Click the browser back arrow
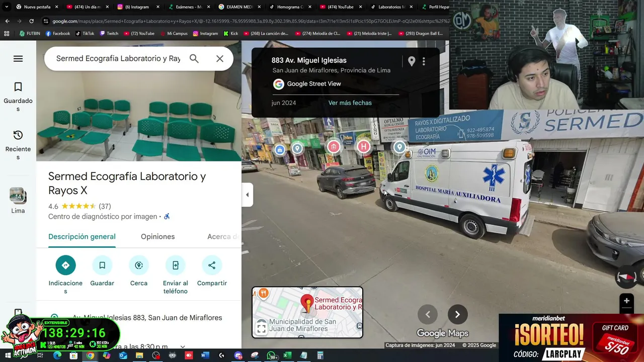Image resolution: width=644 pixels, height=362 pixels. pos(7,21)
